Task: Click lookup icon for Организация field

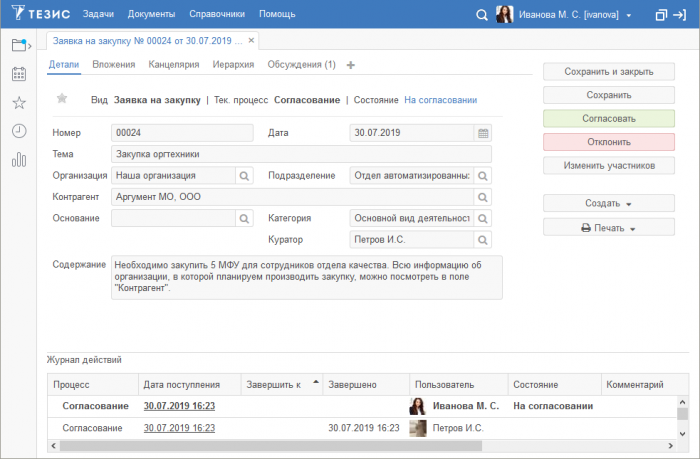Action: tap(244, 176)
